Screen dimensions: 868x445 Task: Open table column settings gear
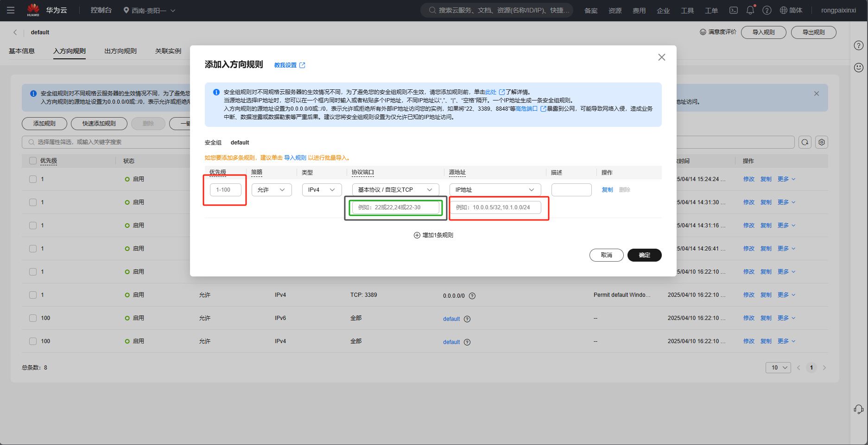click(x=822, y=142)
